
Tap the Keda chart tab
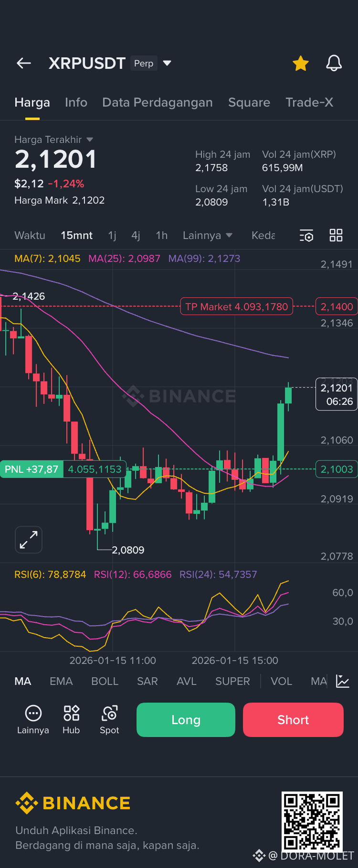point(263,235)
